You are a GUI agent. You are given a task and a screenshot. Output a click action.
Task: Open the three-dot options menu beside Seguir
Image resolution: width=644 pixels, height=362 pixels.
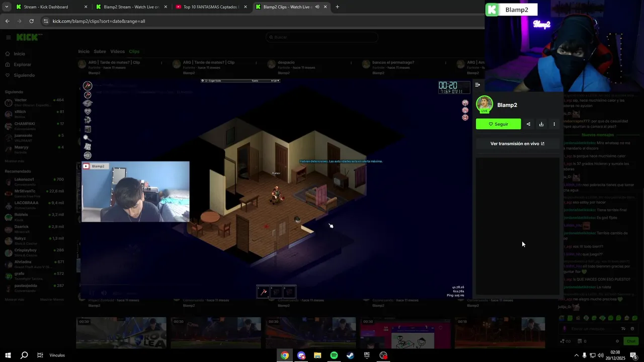pyautogui.click(x=554, y=124)
